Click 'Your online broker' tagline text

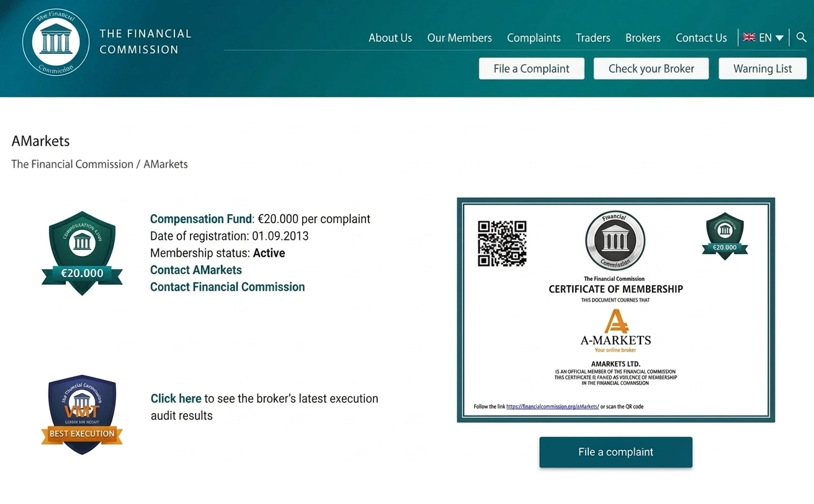point(615,350)
